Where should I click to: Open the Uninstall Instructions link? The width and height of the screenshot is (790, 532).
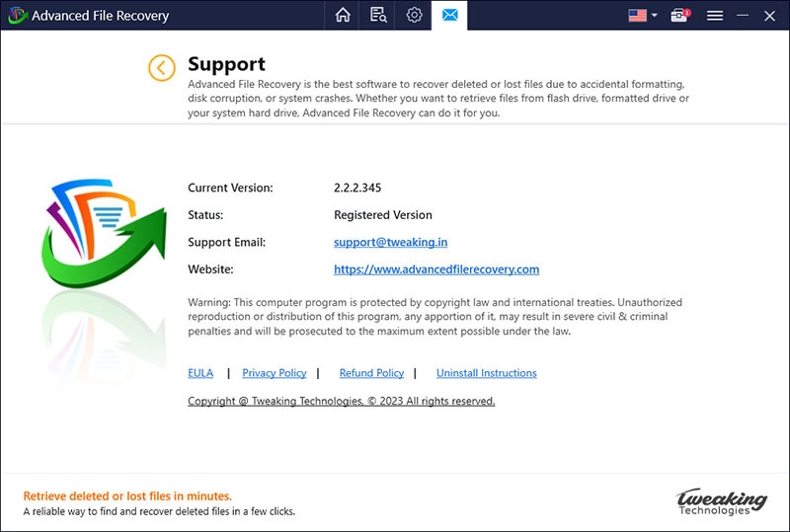[x=486, y=373]
